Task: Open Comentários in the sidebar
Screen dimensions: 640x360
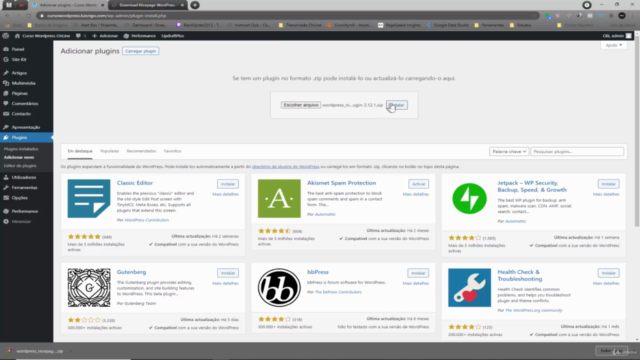Action: coord(26,104)
